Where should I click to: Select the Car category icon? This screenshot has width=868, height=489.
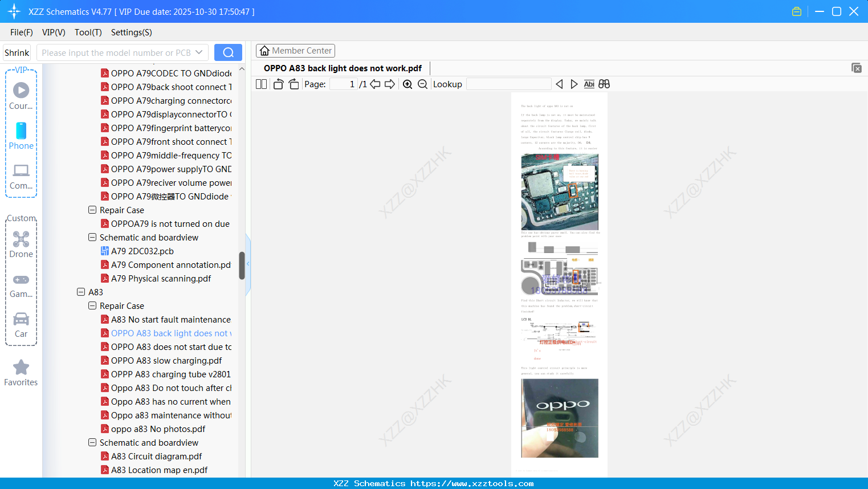coord(21,325)
